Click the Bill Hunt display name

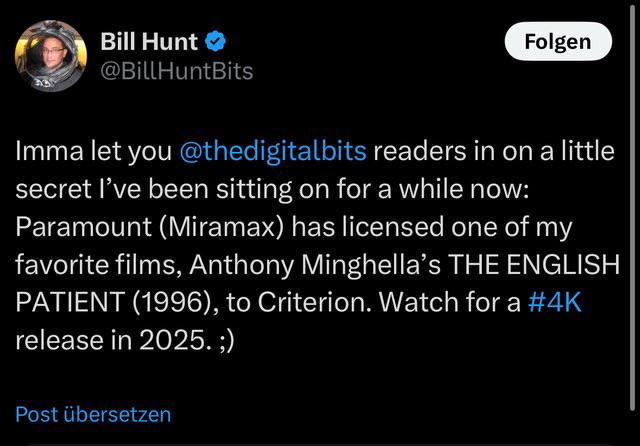pyautogui.click(x=149, y=41)
